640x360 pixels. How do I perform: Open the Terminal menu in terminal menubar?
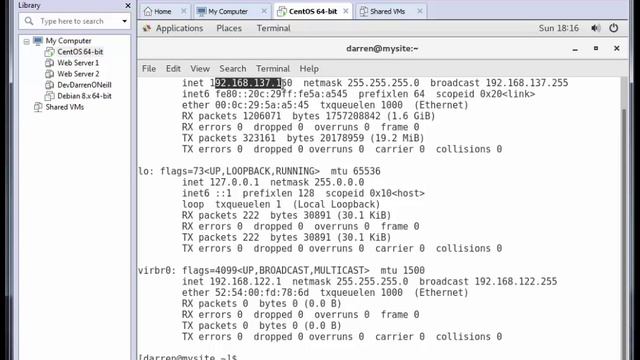(273, 69)
